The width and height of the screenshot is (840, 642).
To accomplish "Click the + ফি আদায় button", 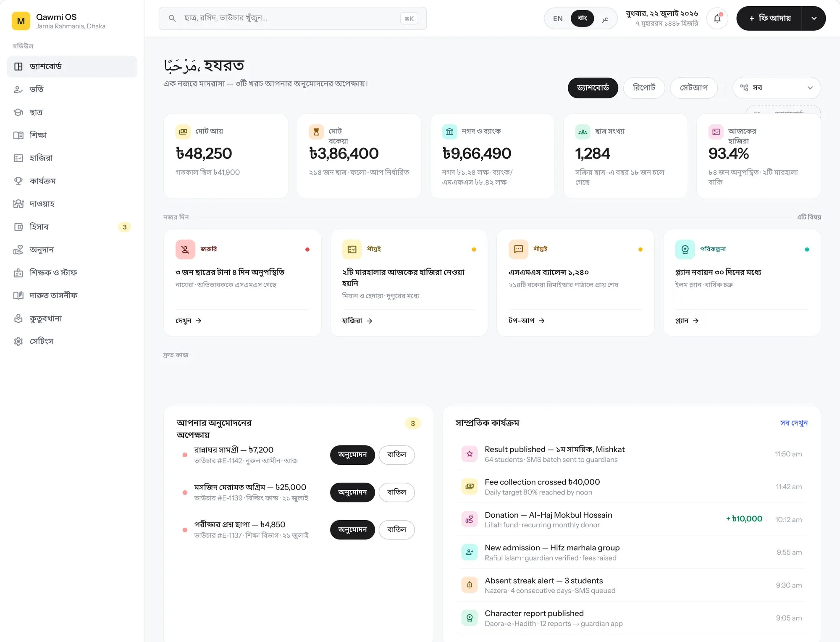I will point(769,18).
